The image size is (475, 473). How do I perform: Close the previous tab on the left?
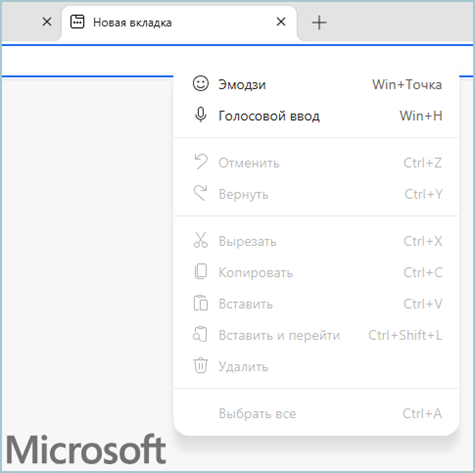click(47, 22)
